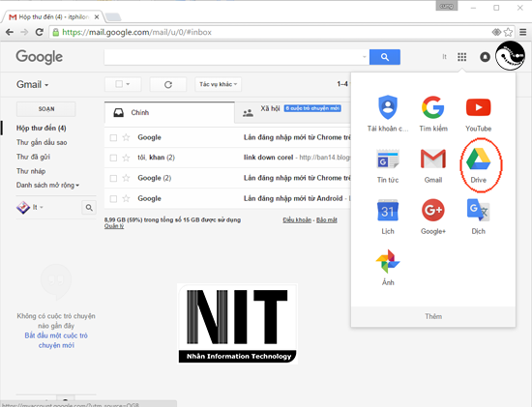Screen dimensions: 532x407
Task: Star the first Google email
Action: [126, 137]
